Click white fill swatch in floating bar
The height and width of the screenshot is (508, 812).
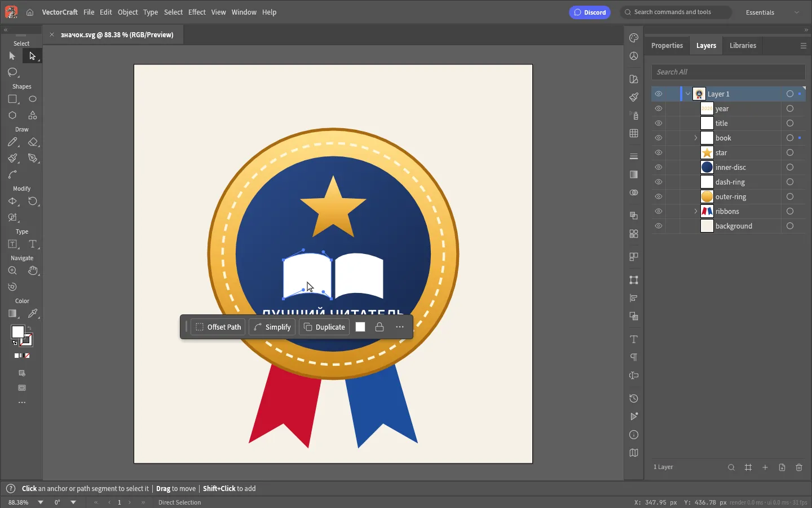pyautogui.click(x=360, y=327)
